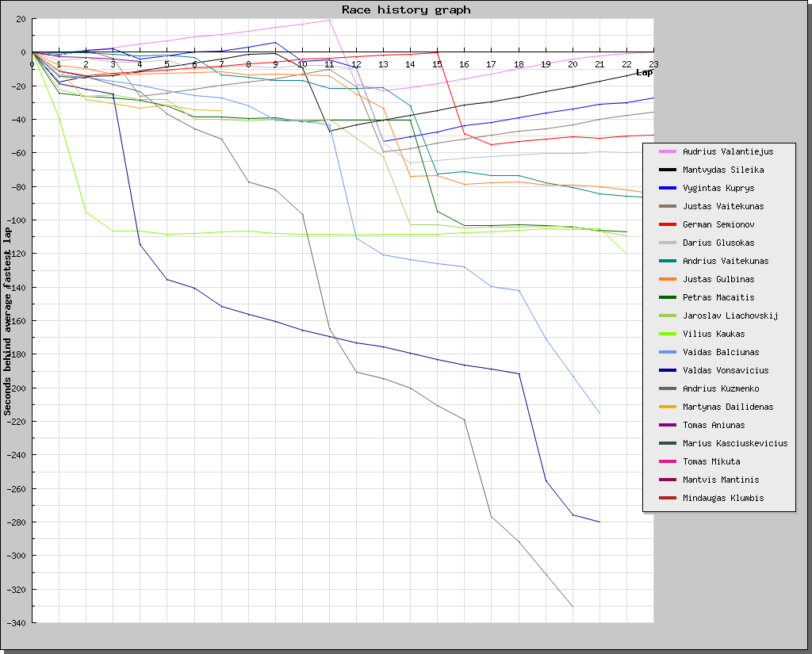Click the orange Justas Gulbinas legend swatch
Viewport: 812px width, 654px height.
[667, 279]
